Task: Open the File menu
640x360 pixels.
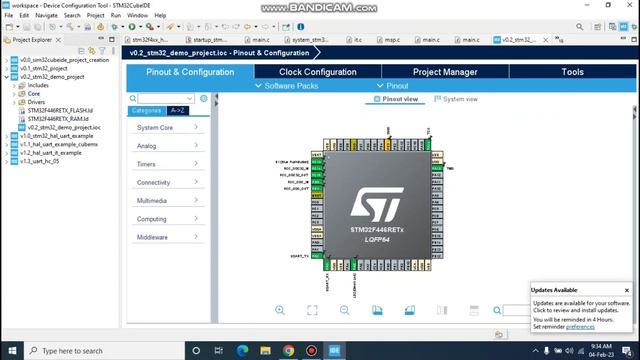Action: click(x=9, y=15)
